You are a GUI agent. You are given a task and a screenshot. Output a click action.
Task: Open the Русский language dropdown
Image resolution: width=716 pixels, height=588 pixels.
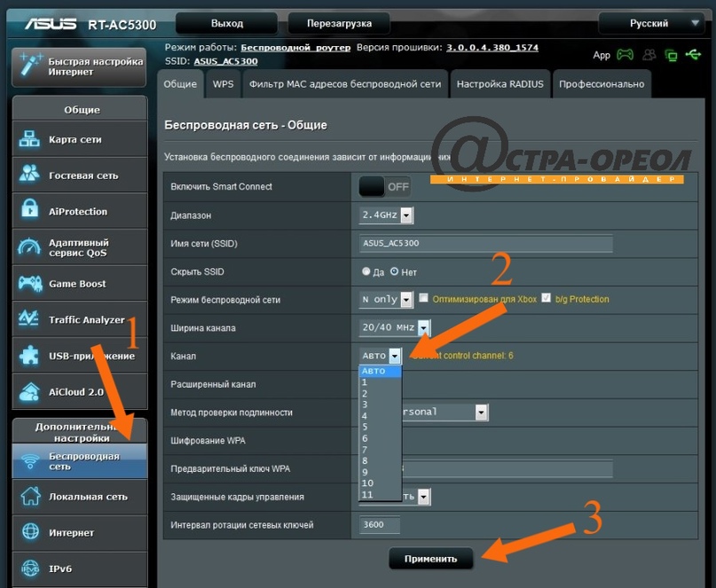(x=651, y=23)
